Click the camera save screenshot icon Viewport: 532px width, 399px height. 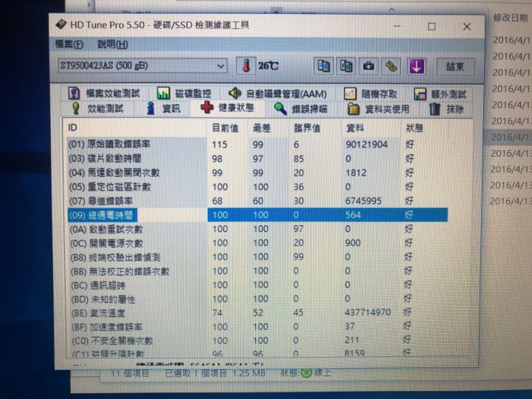tap(369, 66)
